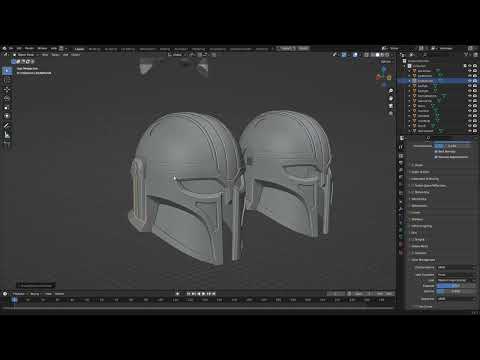Viewport: 480px width, 360px height.
Task: Toggle the camera view icon
Action: (391, 106)
